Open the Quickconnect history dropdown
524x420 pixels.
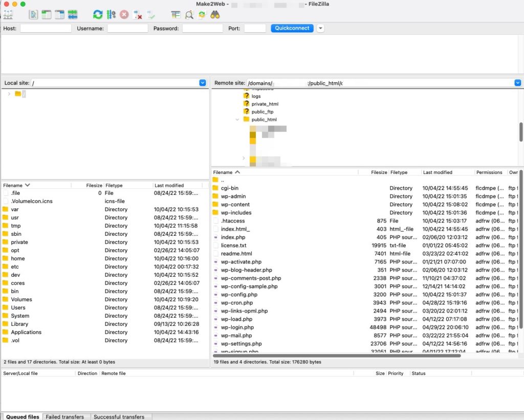[x=320, y=29]
